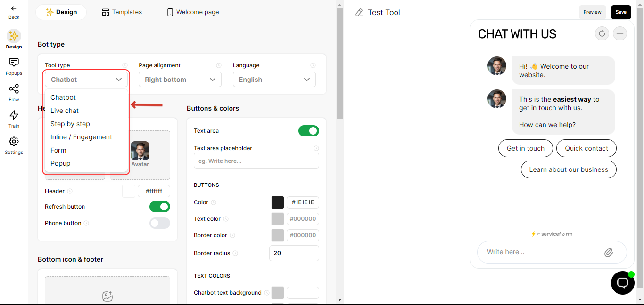The height and width of the screenshot is (305, 644).
Task: Open the Flow sidebar icon
Action: click(14, 89)
